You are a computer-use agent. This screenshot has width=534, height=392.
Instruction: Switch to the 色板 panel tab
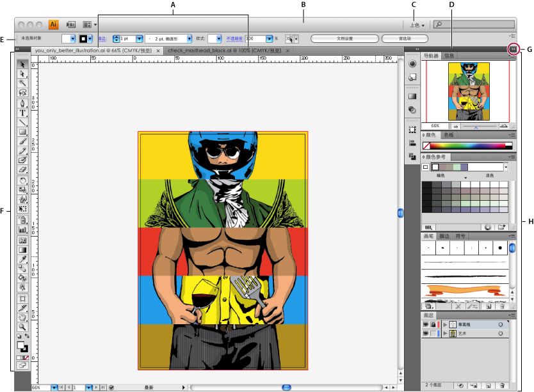tap(448, 135)
